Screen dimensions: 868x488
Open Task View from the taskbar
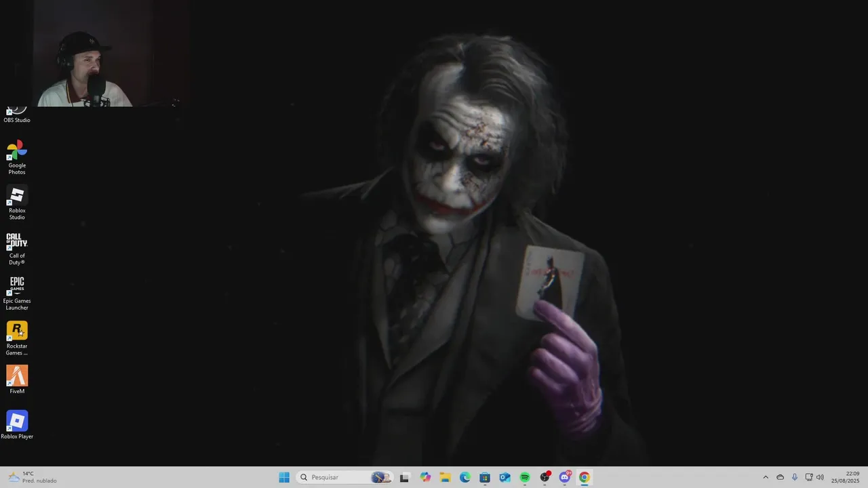[x=405, y=477]
